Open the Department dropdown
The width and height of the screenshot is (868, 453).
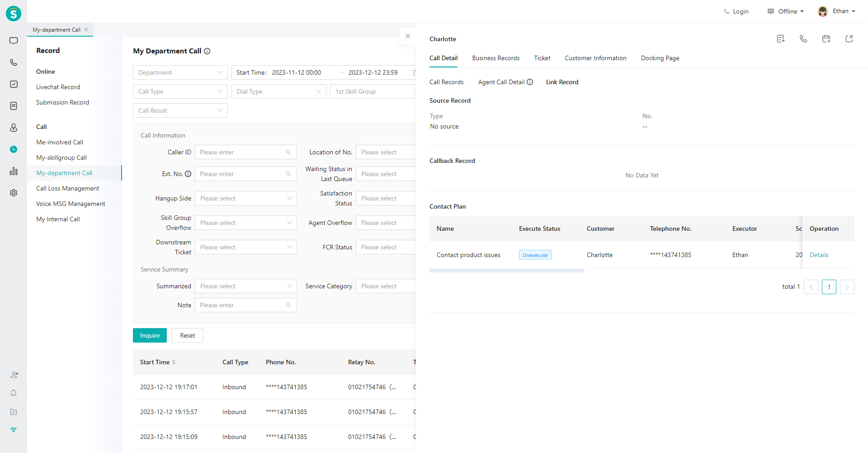[x=180, y=72]
